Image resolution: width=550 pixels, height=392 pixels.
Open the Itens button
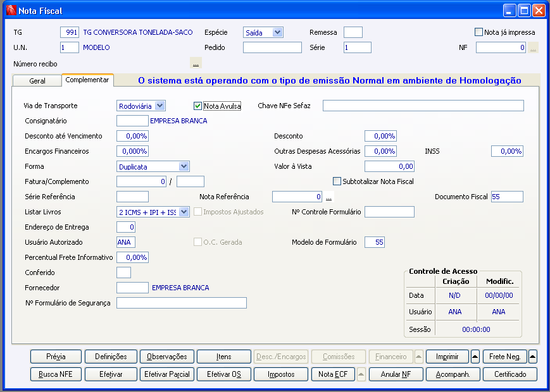pos(224,357)
